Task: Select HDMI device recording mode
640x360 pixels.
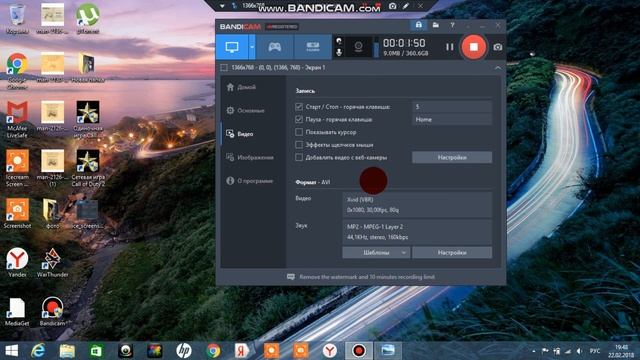Action: [x=313, y=47]
